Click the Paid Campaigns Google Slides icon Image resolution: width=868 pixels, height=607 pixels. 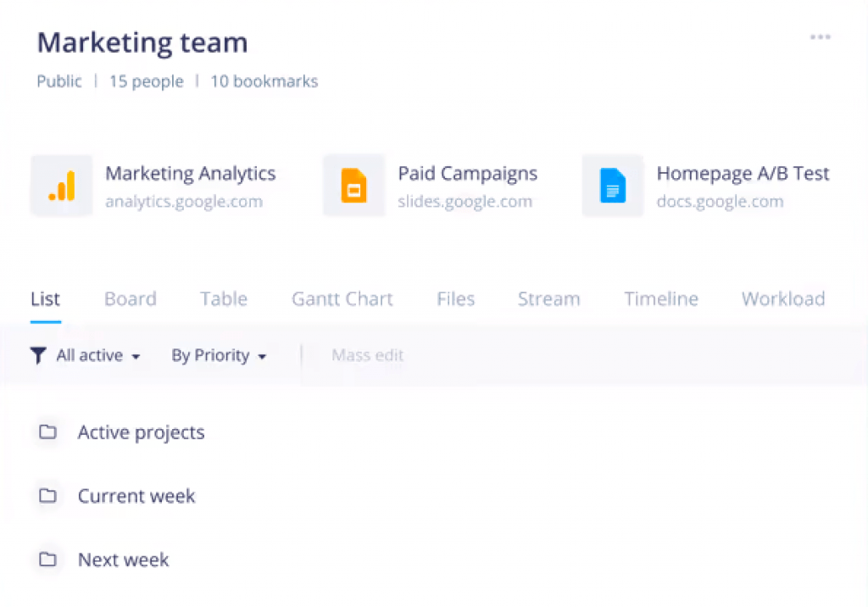353,186
